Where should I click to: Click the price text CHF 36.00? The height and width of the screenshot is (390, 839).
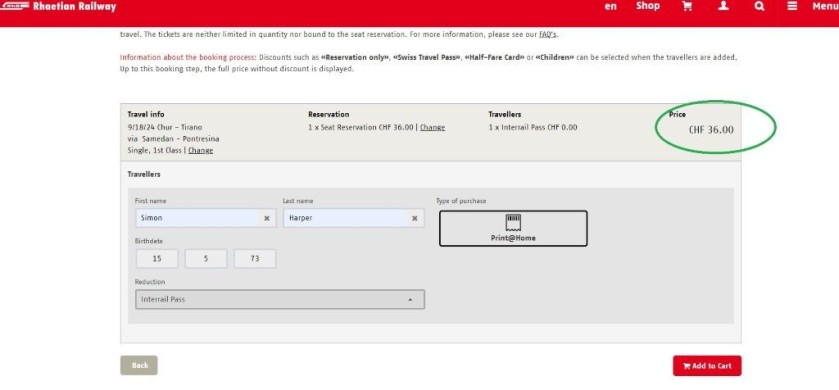[x=711, y=130]
